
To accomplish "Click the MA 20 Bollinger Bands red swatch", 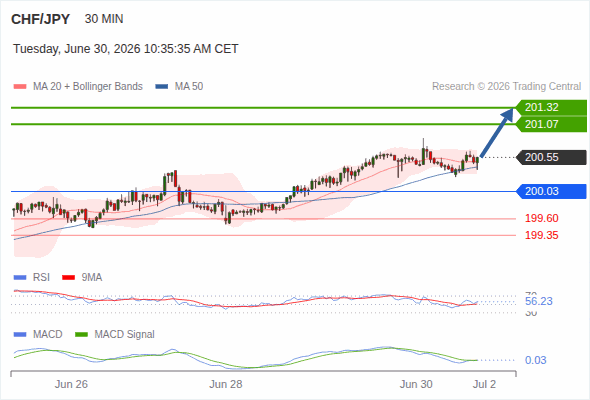I will click(x=20, y=87).
